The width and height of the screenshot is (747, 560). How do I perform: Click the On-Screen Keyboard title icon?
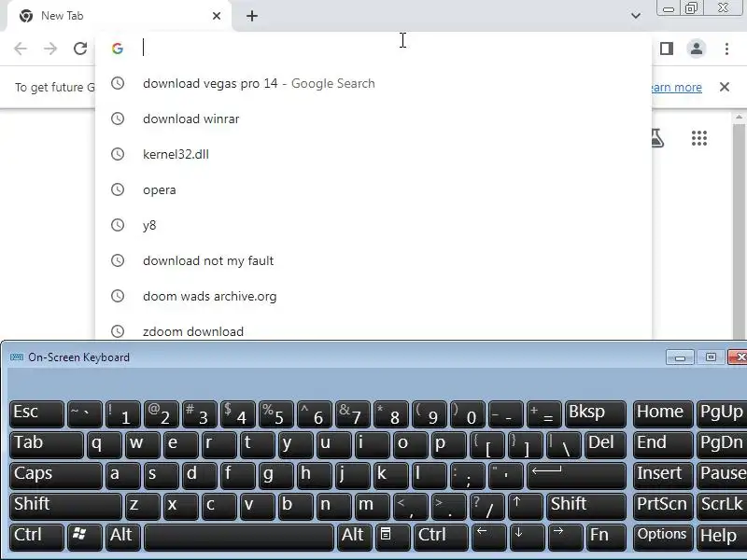click(17, 357)
